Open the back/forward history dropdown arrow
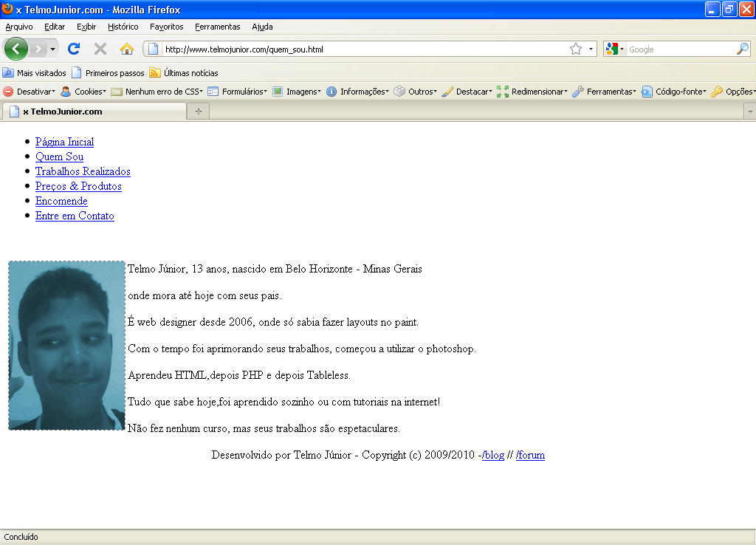756x545 pixels. (52, 49)
